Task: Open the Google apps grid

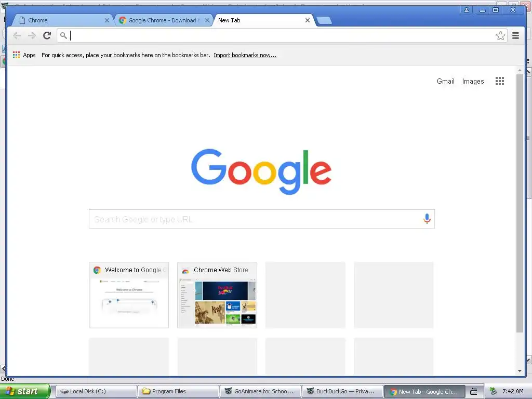Action: pos(499,81)
